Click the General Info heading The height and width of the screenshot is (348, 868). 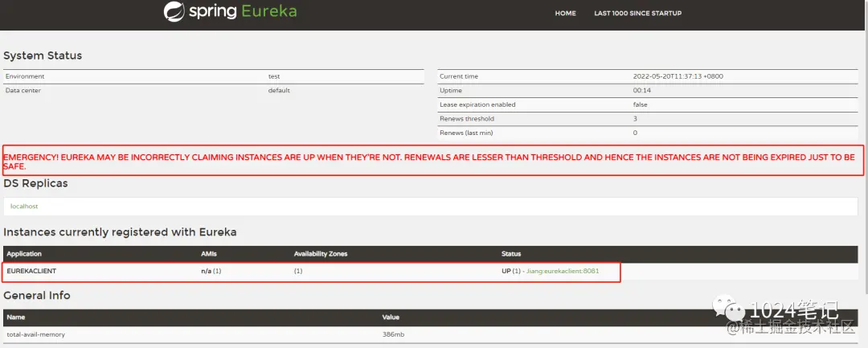point(36,296)
